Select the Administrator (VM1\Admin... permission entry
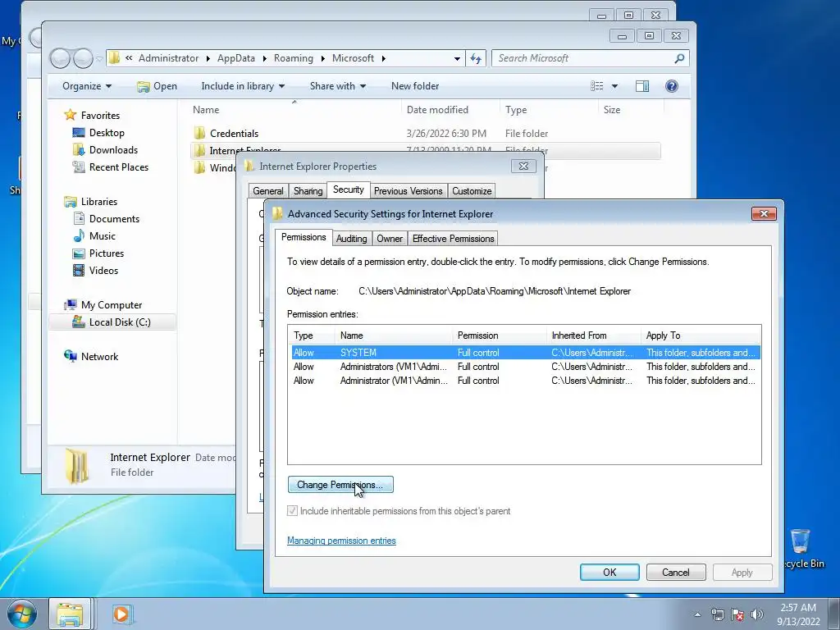Viewport: 840px width, 630px height. point(524,381)
